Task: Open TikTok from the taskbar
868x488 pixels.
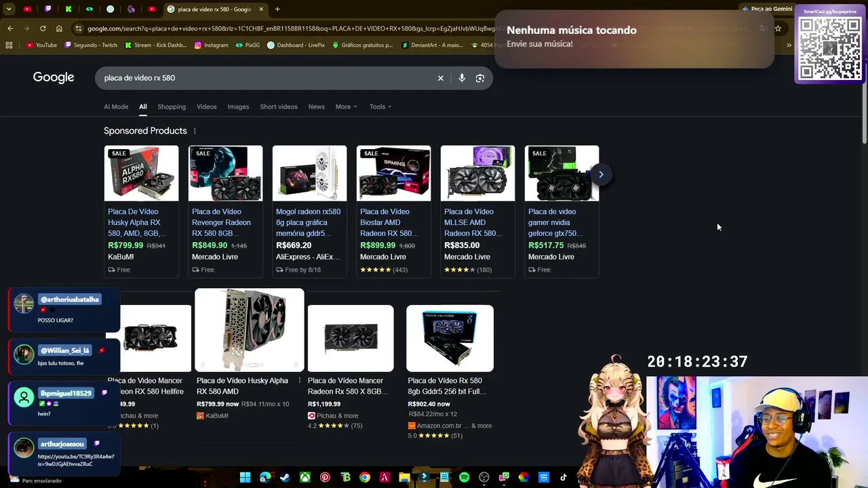Action: click(563, 477)
